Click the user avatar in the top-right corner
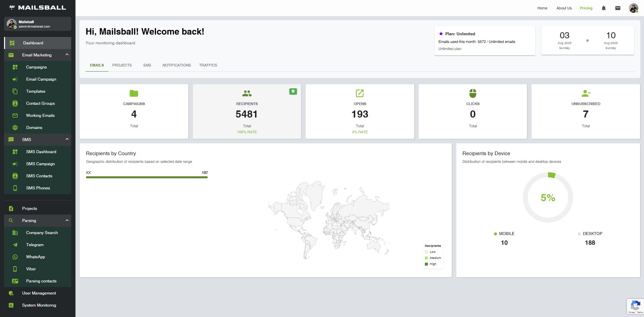The width and height of the screenshot is (644, 317). coord(633,8)
